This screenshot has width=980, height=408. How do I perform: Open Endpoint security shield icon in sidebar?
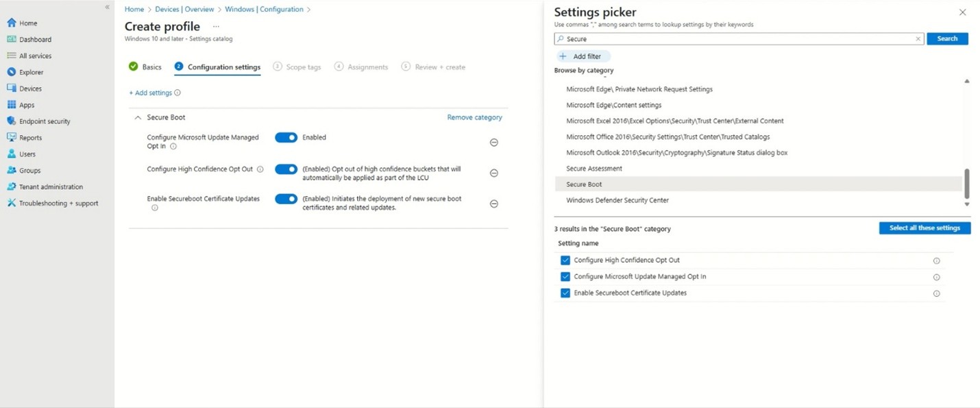pos(12,121)
